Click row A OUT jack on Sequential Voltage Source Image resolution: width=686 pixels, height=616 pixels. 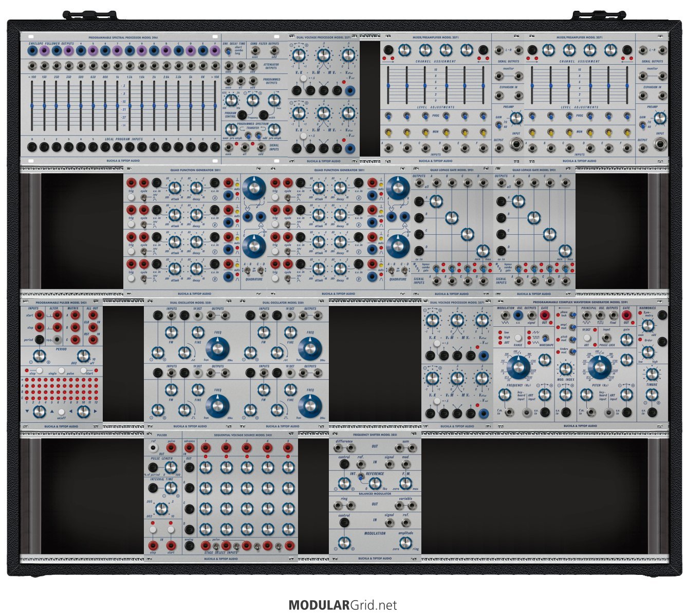tap(189, 467)
